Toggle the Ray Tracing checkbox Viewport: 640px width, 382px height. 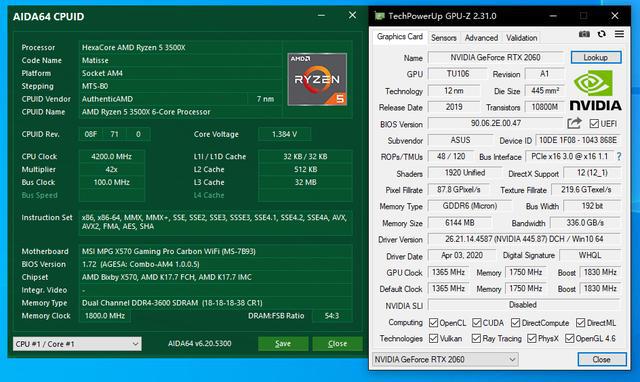(x=476, y=338)
